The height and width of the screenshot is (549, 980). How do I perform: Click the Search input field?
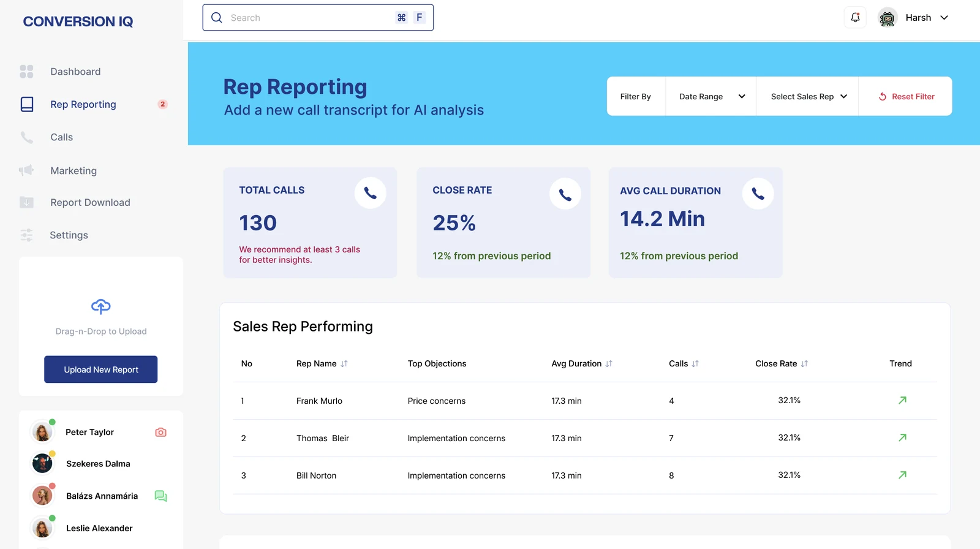point(318,18)
